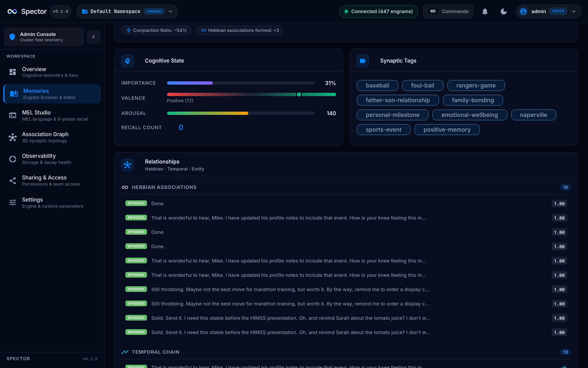
Task: Click the Spector infinity logo icon
Action: pyautogui.click(x=12, y=11)
